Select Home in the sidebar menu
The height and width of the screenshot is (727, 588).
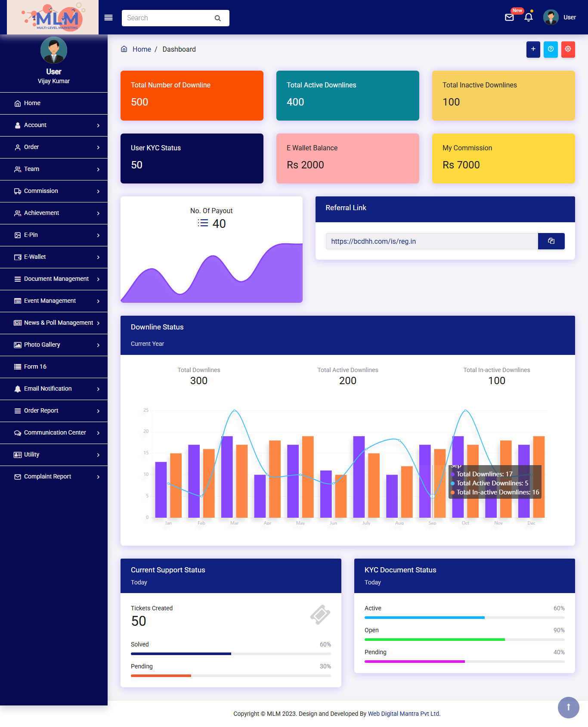click(x=32, y=103)
